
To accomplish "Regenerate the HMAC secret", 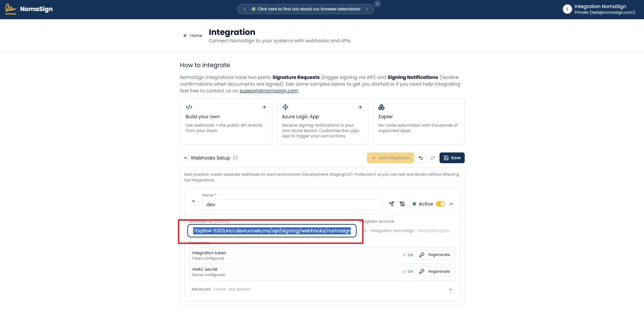I will tap(434, 271).
